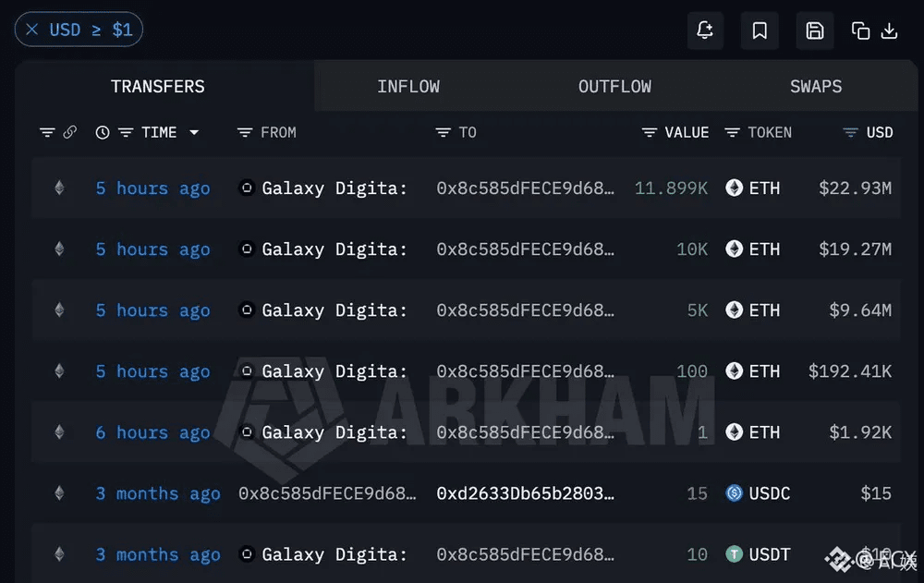
Task: Open Galaxy Digital sender on $22.93M row
Action: 322,188
